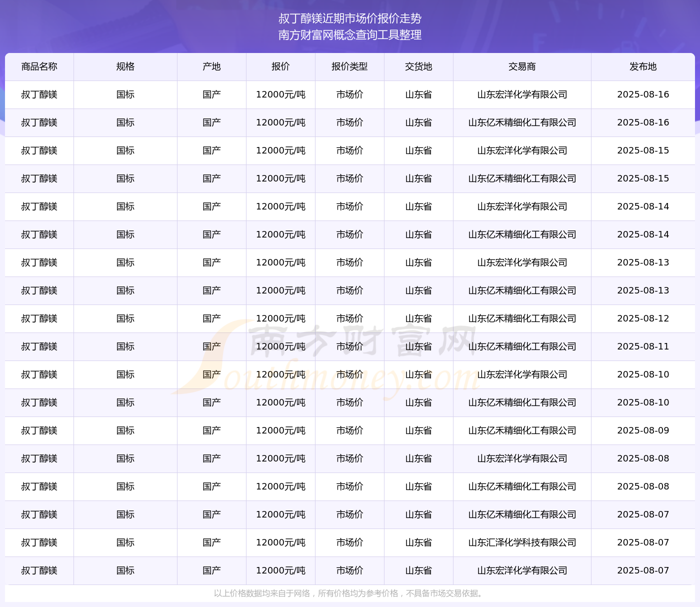Click 国产 in the 2025-08-11 row
Viewport: 700px width, 607px height.
pyautogui.click(x=211, y=346)
